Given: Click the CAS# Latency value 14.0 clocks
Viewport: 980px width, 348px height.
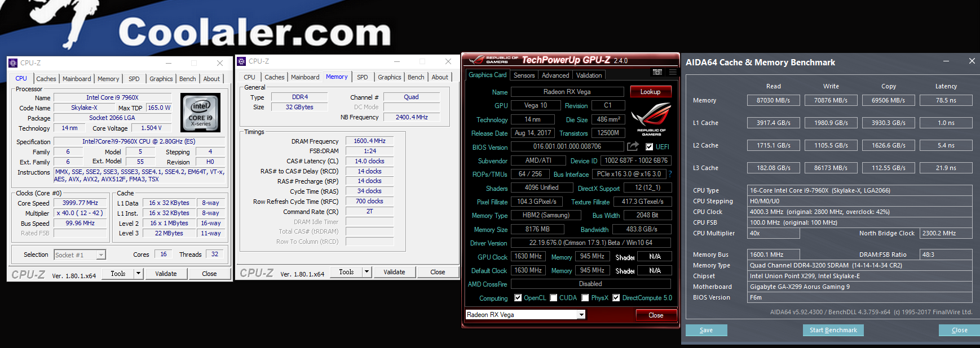Looking at the screenshot, I should (369, 161).
